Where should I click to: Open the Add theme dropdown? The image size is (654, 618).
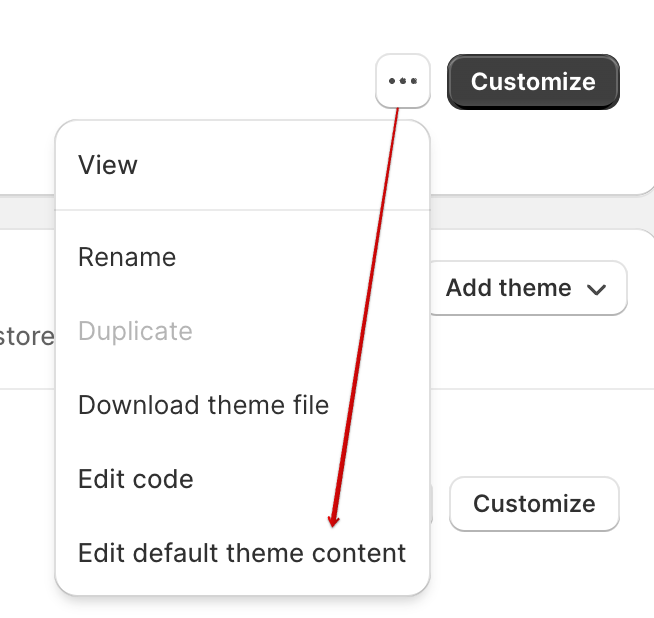(526, 288)
